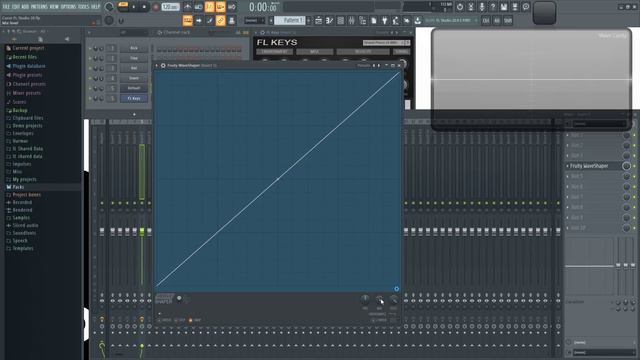Open the PATTERNS menu
640x360 pixels.
[39, 7]
